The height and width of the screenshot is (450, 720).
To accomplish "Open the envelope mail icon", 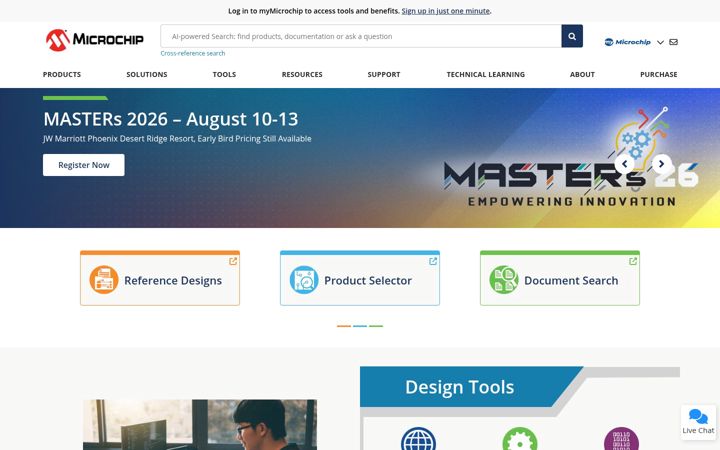I will point(673,42).
